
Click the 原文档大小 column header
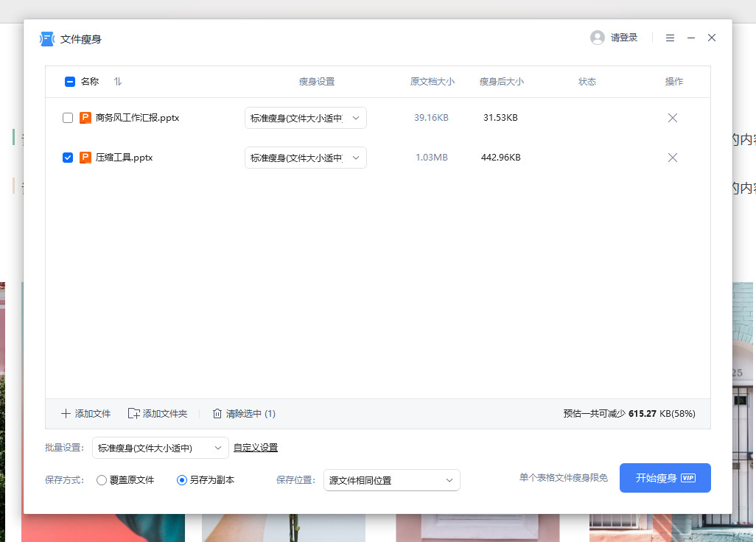point(432,82)
